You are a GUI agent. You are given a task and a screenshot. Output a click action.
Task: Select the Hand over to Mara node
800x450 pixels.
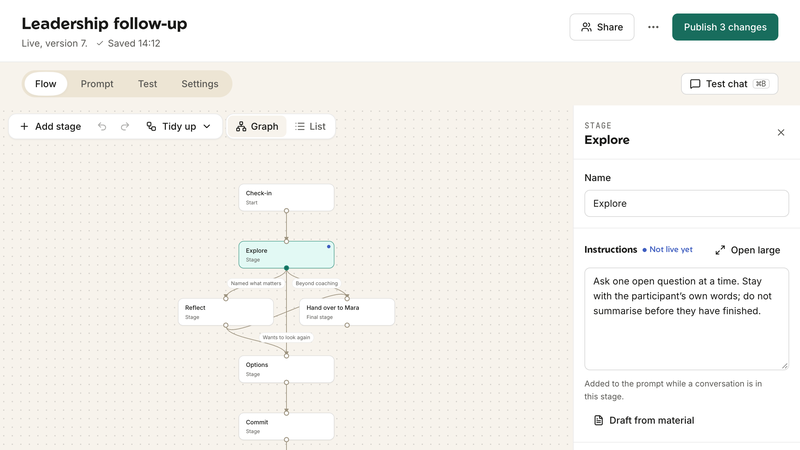347,312
